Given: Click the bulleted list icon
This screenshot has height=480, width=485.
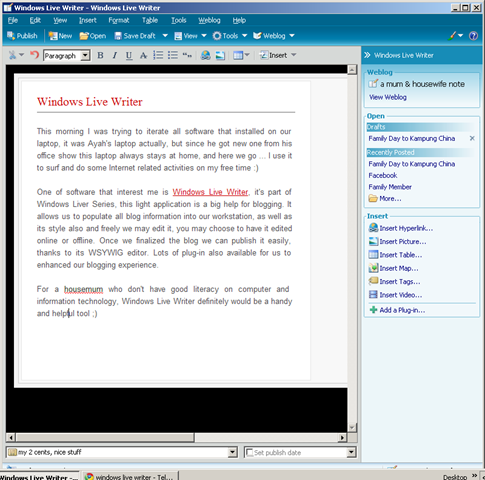Looking at the screenshot, I should 173,55.
